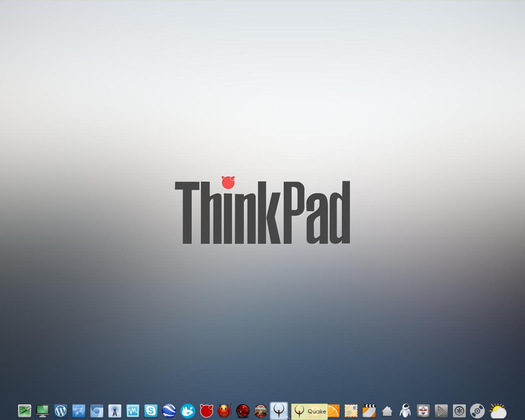This screenshot has height=420, width=525.
Task: Open the radio antenna tower icon
Action: pyautogui.click(x=115, y=411)
